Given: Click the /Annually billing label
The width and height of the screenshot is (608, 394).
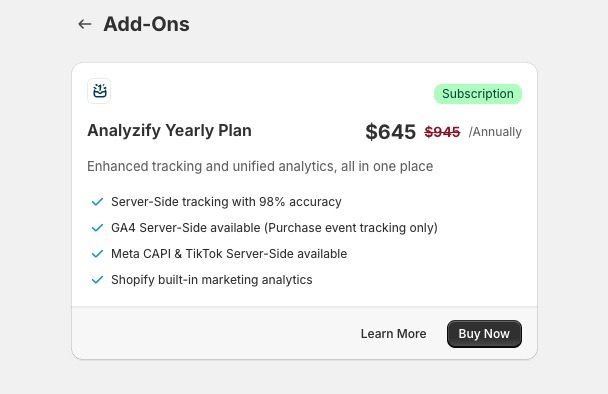Looking at the screenshot, I should 495,132.
